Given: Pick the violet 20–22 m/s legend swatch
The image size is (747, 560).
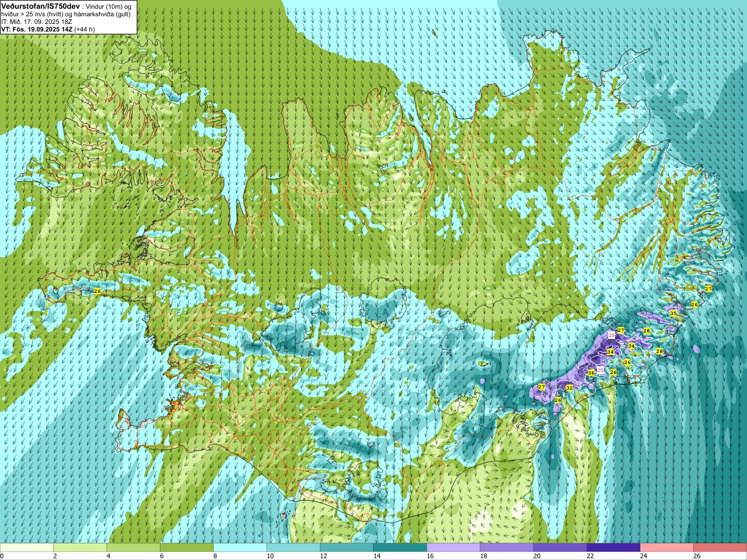Looking at the screenshot, I should click(x=560, y=548).
